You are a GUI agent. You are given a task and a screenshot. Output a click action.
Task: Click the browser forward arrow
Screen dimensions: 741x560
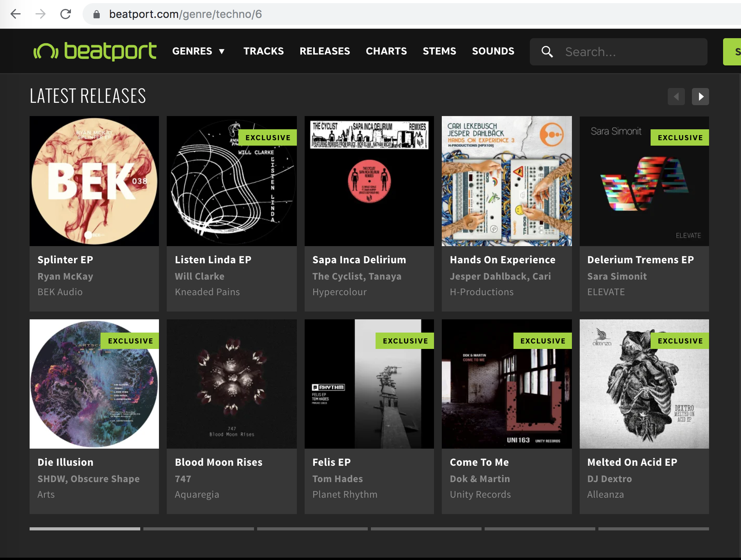(x=41, y=14)
